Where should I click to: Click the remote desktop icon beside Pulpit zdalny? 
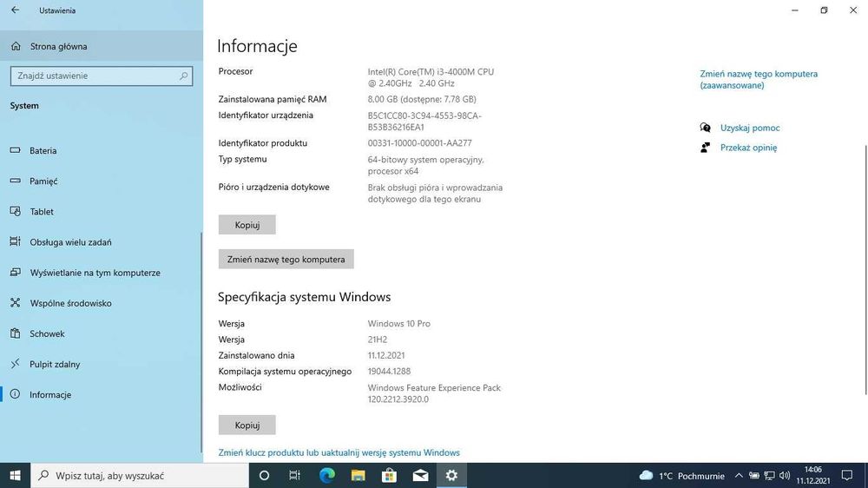[x=15, y=363]
